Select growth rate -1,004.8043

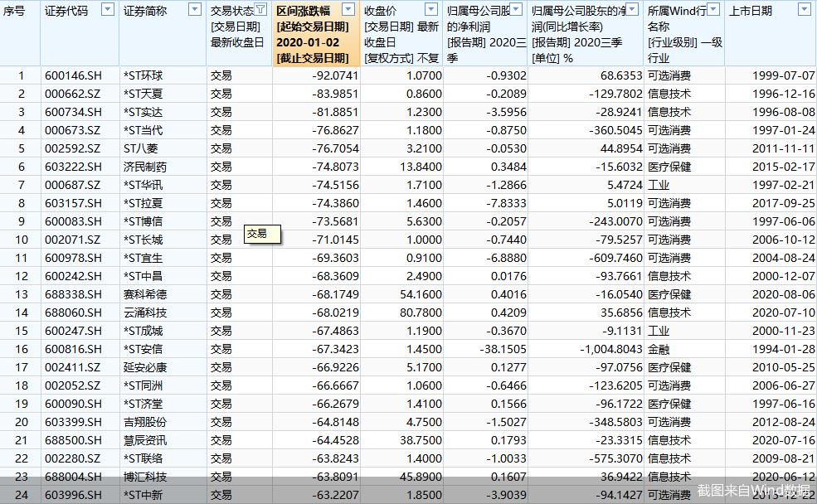pyautogui.click(x=611, y=349)
